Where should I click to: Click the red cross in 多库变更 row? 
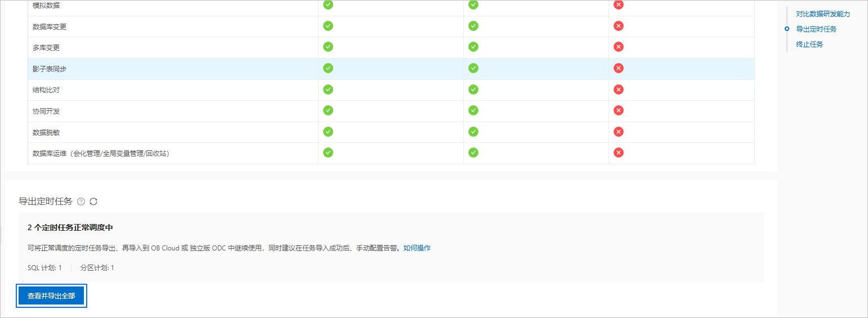tap(619, 47)
